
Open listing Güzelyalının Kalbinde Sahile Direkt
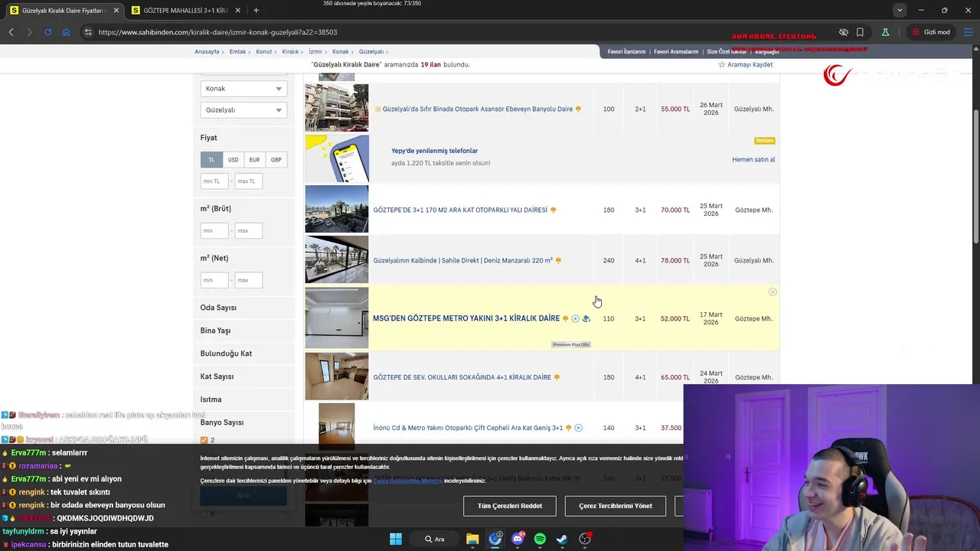click(462, 260)
